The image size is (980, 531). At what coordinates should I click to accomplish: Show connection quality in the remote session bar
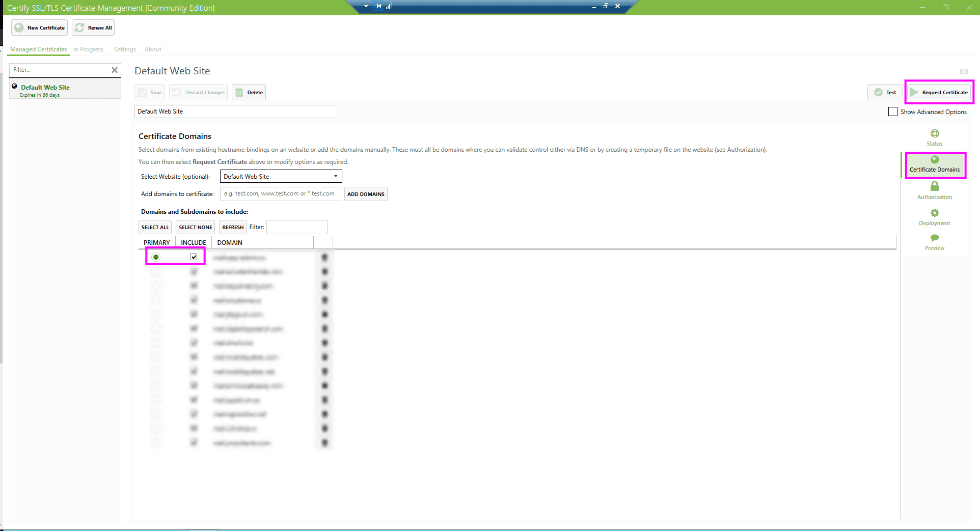(x=389, y=6)
